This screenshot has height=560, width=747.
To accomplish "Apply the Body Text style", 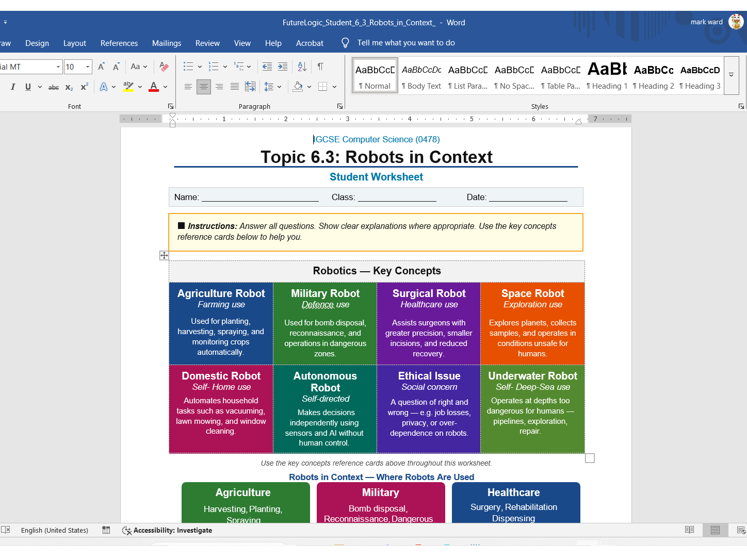I will (x=421, y=76).
